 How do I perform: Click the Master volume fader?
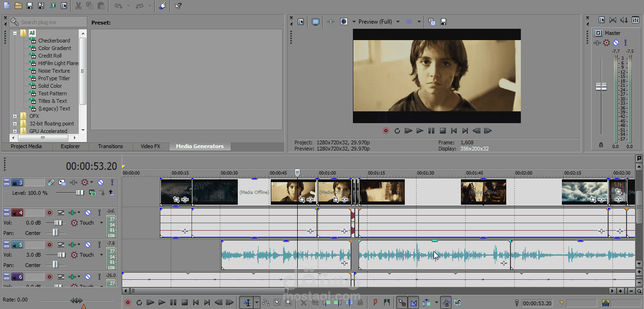click(x=601, y=86)
